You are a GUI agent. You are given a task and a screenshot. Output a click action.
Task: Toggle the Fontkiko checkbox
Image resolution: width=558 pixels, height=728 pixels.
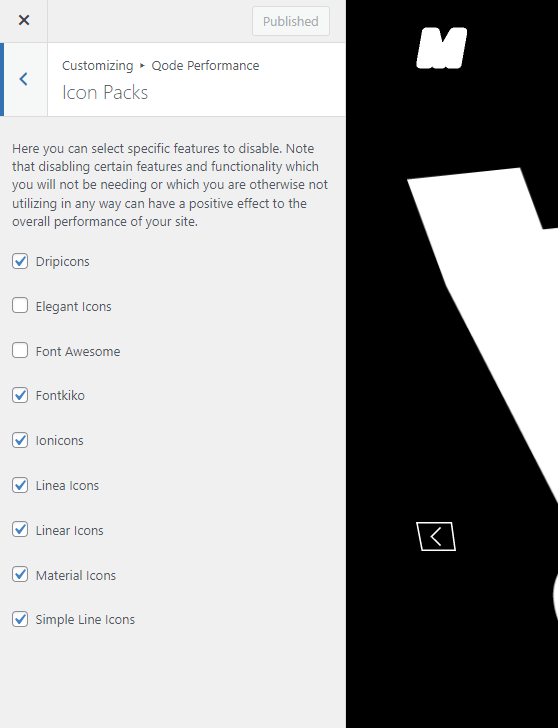click(20, 396)
